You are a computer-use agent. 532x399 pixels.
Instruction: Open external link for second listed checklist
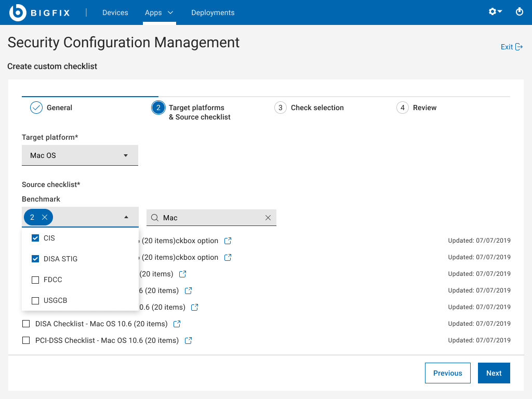point(228,257)
